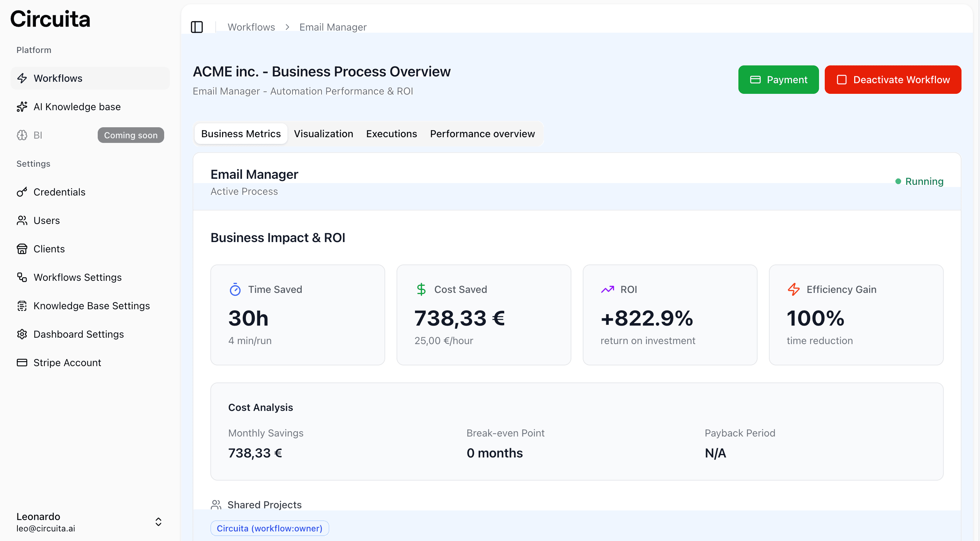This screenshot has width=980, height=541.
Task: Click the Clients store icon
Action: pos(22,249)
